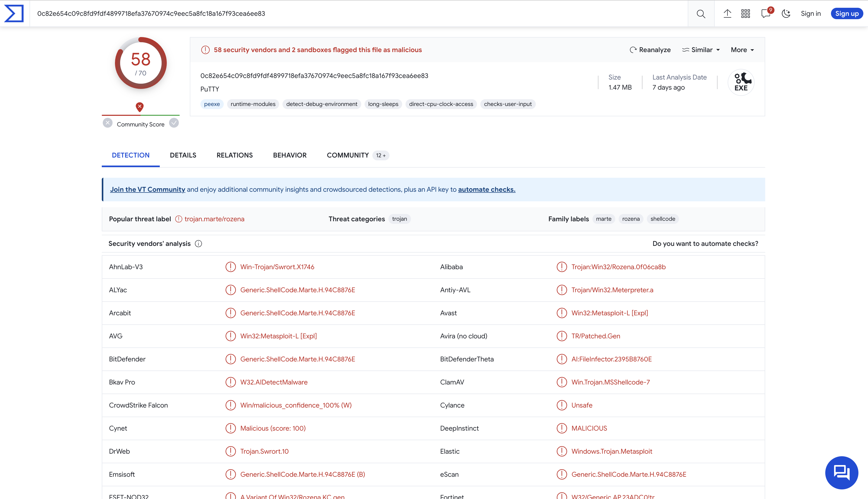Switch to the DETECTION tab

pyautogui.click(x=131, y=155)
